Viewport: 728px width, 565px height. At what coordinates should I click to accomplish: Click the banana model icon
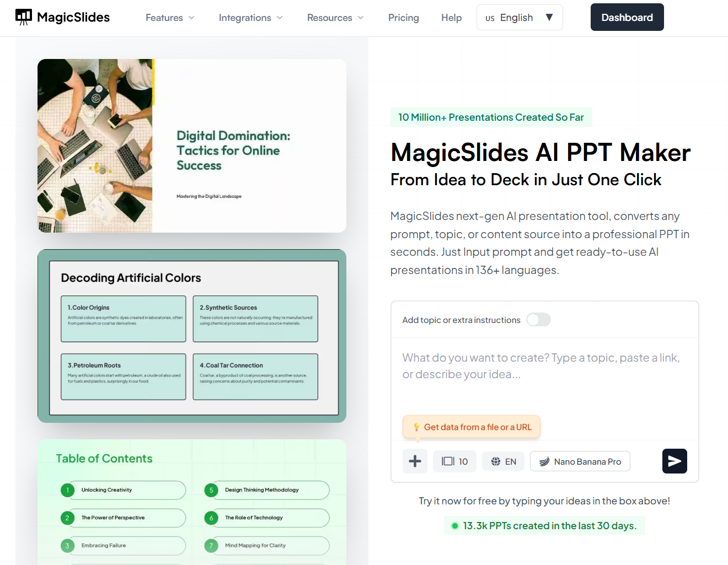click(544, 461)
